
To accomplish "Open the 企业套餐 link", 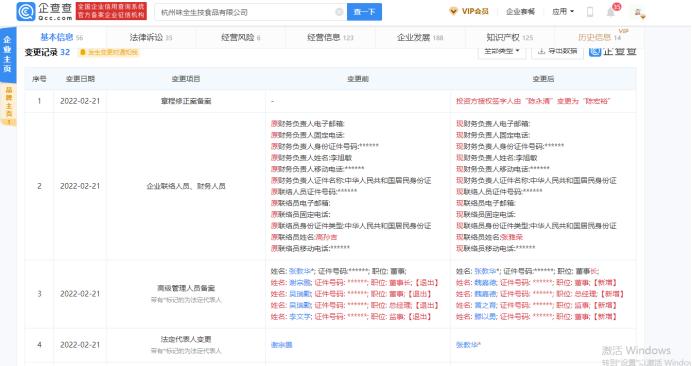I will pyautogui.click(x=520, y=11).
